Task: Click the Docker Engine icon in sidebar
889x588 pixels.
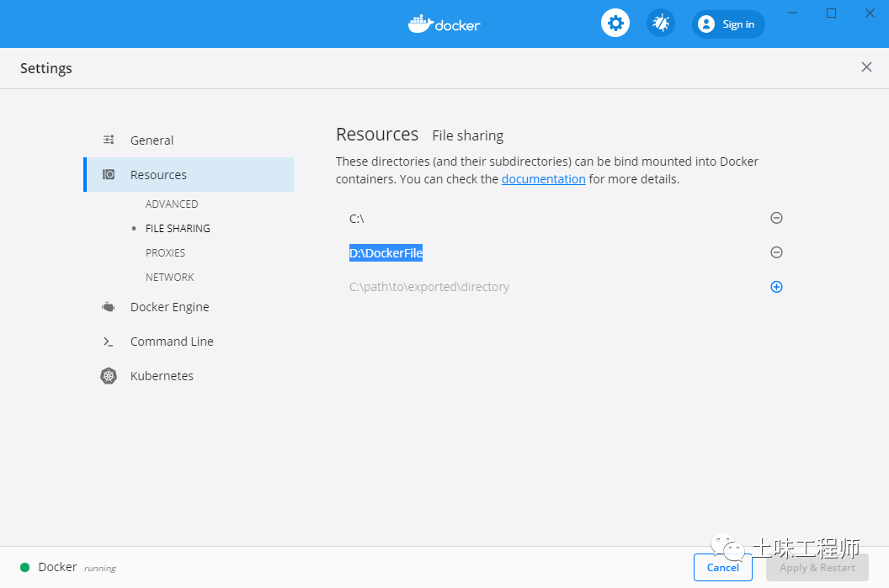Action: 109,307
